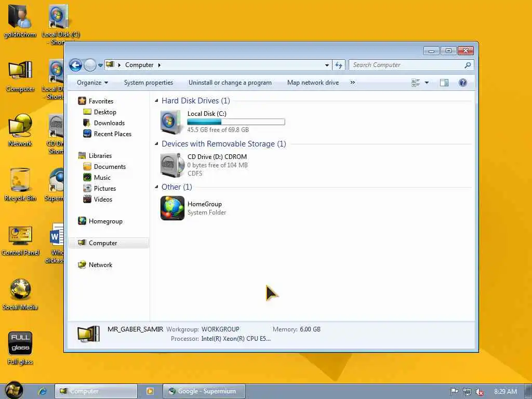Switch to Google - Supermium taskbar button
This screenshot has width=532, height=399.
204,391
